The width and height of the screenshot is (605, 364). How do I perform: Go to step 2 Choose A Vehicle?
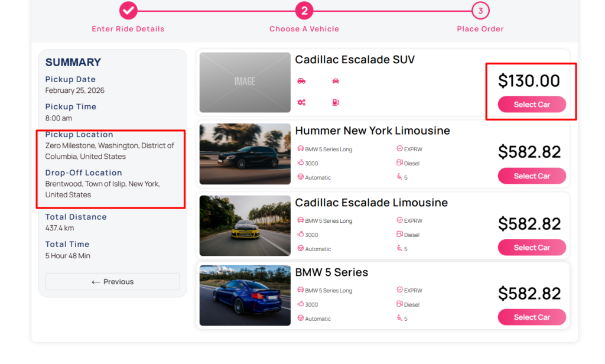click(304, 10)
